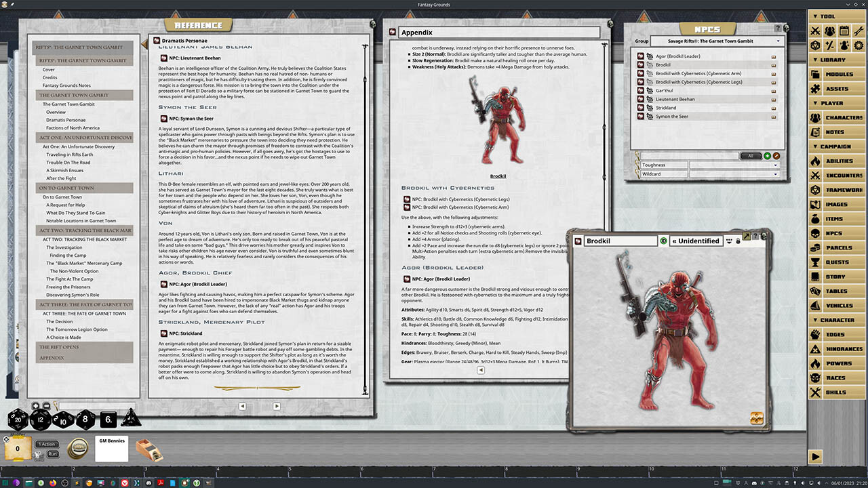The height and width of the screenshot is (488, 868).
Task: Click the green plus to add a new NPC
Action: point(767,156)
